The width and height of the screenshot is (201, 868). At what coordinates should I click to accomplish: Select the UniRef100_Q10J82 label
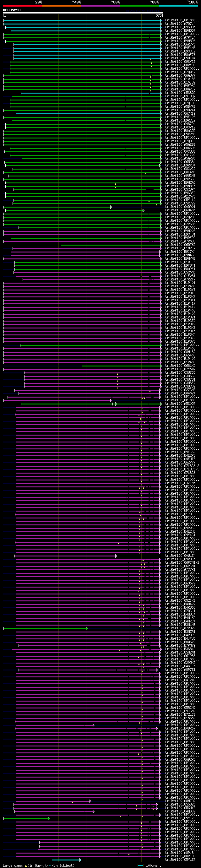coord(180,83)
